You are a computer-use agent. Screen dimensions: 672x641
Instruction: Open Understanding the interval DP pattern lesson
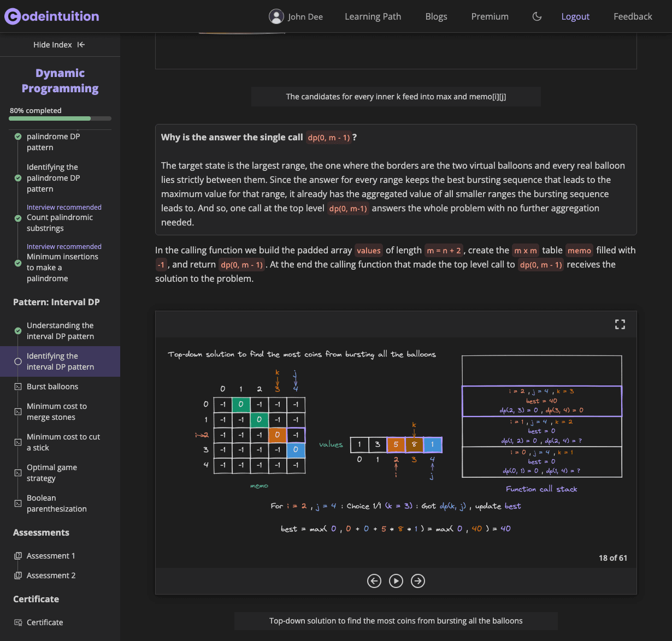(60, 331)
